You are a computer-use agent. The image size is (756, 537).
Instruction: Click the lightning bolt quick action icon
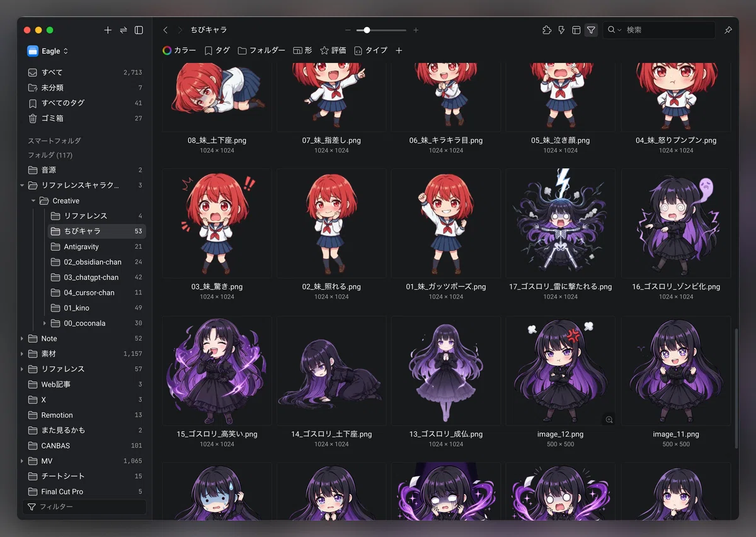click(x=561, y=30)
